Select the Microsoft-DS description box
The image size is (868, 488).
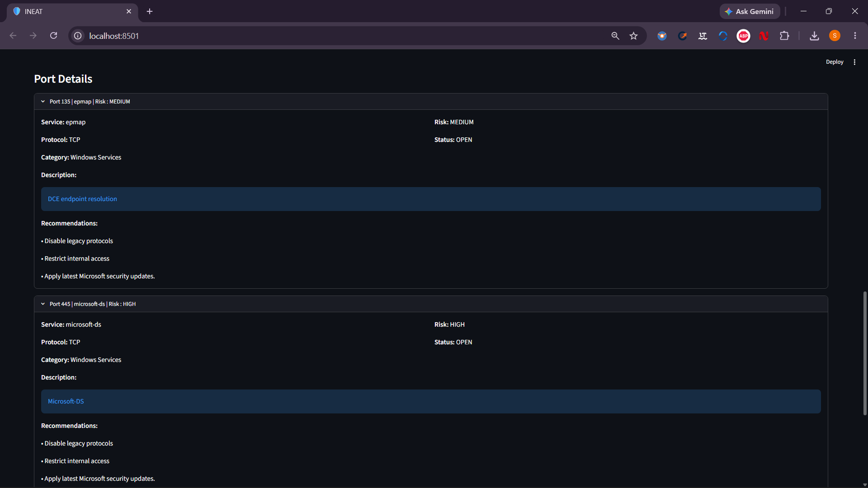click(x=431, y=402)
